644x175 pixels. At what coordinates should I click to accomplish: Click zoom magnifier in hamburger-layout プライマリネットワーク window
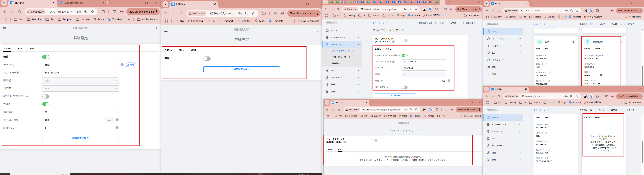(411, 110)
